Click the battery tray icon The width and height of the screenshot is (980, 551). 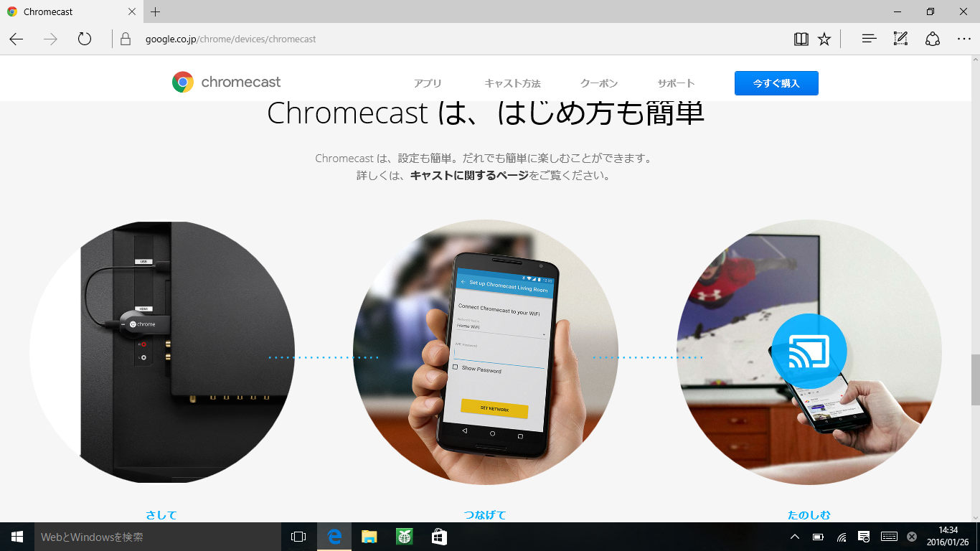818,537
